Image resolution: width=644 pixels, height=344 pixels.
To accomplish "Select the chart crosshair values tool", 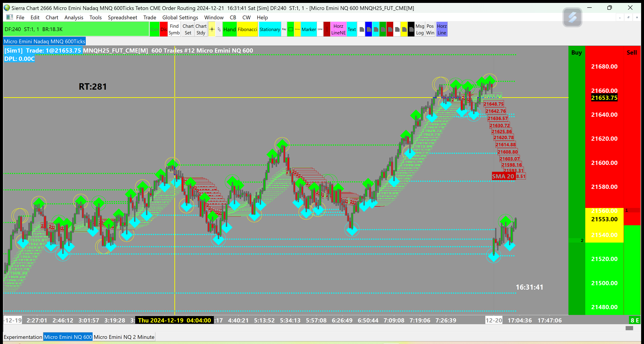I will 212,29.
